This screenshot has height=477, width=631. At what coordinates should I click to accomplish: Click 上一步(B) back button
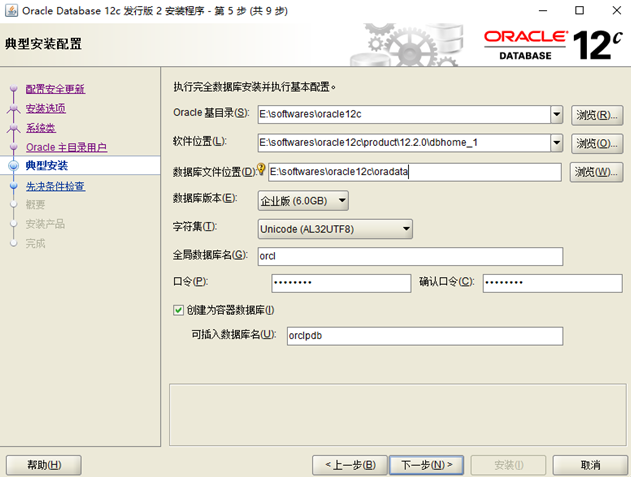pyautogui.click(x=350, y=465)
